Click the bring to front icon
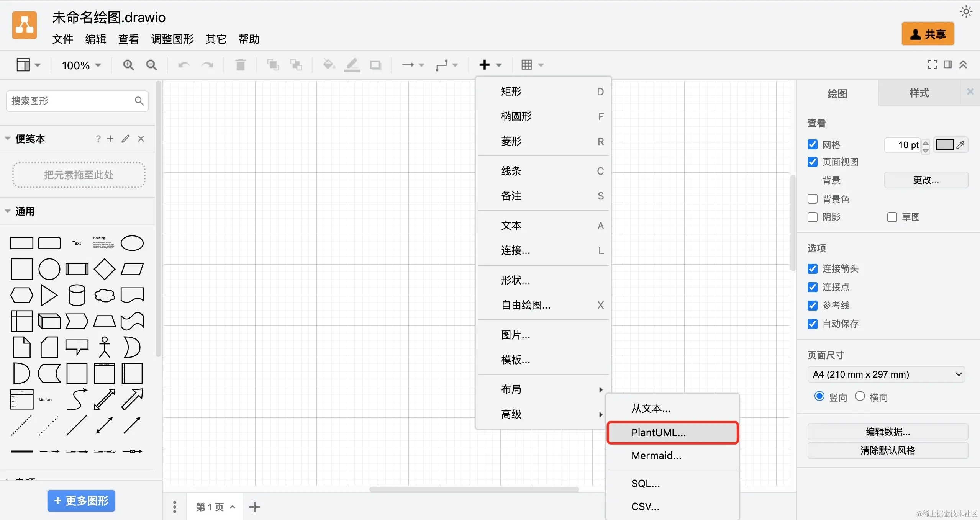 [x=273, y=65]
